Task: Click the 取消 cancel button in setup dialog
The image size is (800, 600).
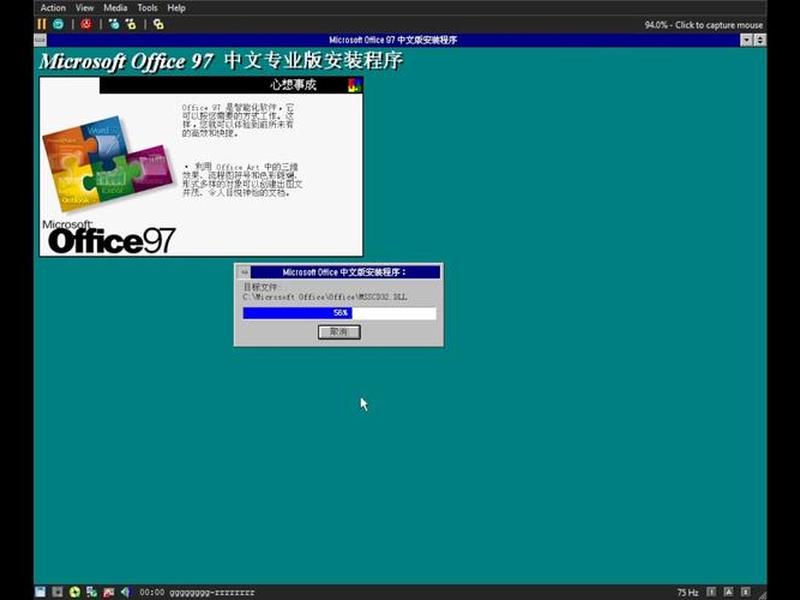Action: tap(339, 332)
